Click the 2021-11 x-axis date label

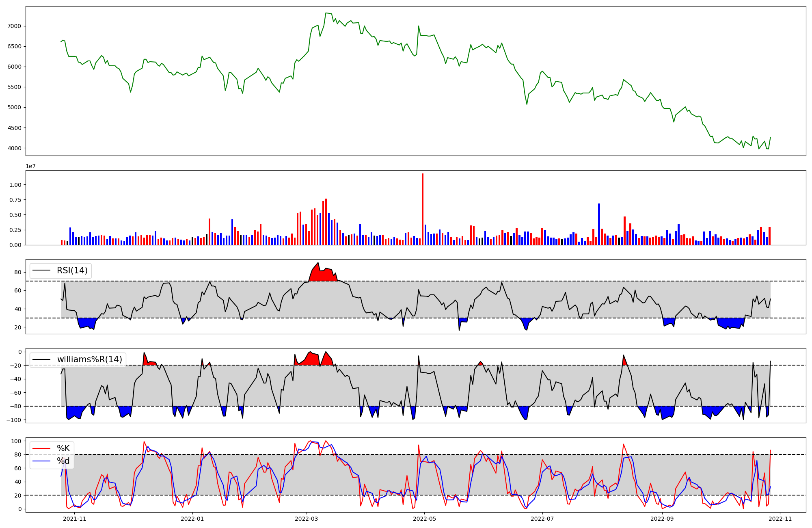coord(75,519)
